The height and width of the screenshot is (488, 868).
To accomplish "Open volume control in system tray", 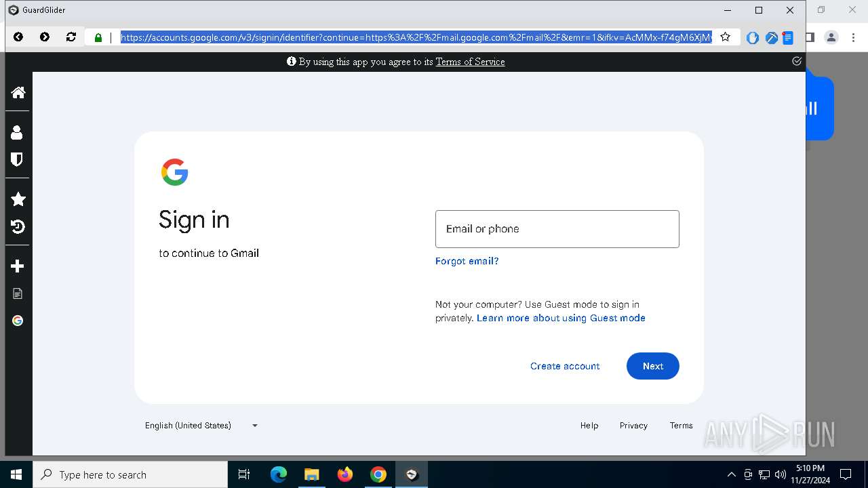I will pyautogui.click(x=780, y=474).
